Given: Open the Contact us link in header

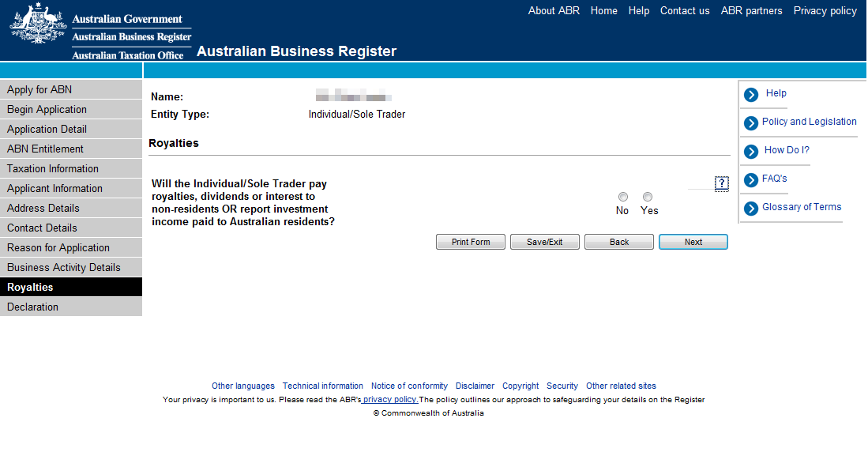Looking at the screenshot, I should click(x=685, y=11).
